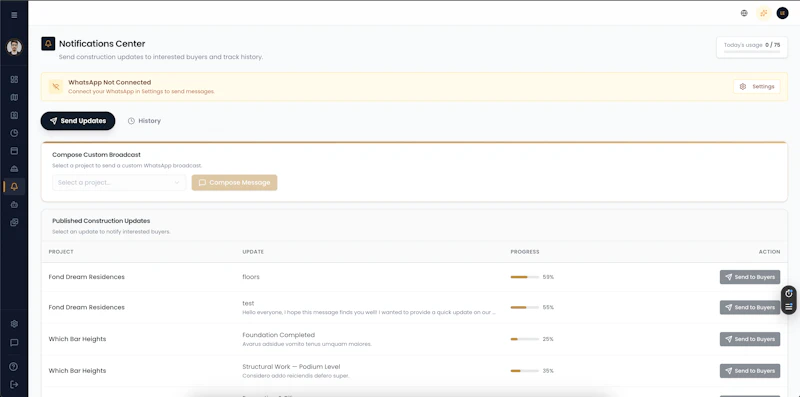The height and width of the screenshot is (397, 800).
Task: Click the Today's usage progress bar
Action: (x=752, y=52)
